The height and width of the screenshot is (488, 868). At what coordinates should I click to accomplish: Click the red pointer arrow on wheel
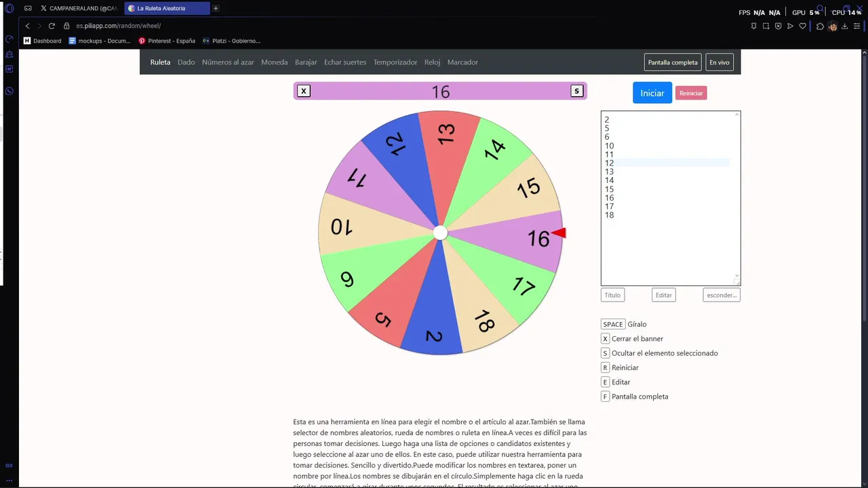click(x=559, y=233)
